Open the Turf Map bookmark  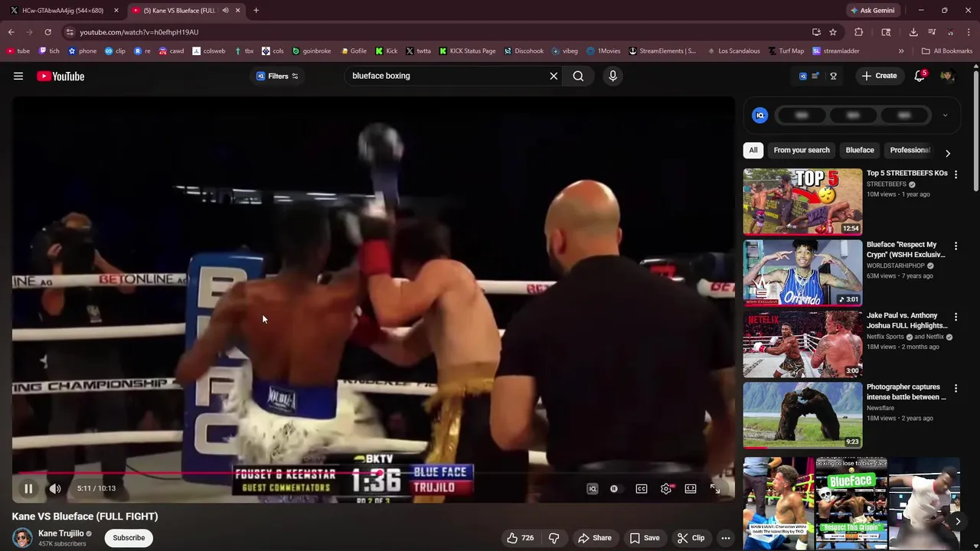pos(786,51)
